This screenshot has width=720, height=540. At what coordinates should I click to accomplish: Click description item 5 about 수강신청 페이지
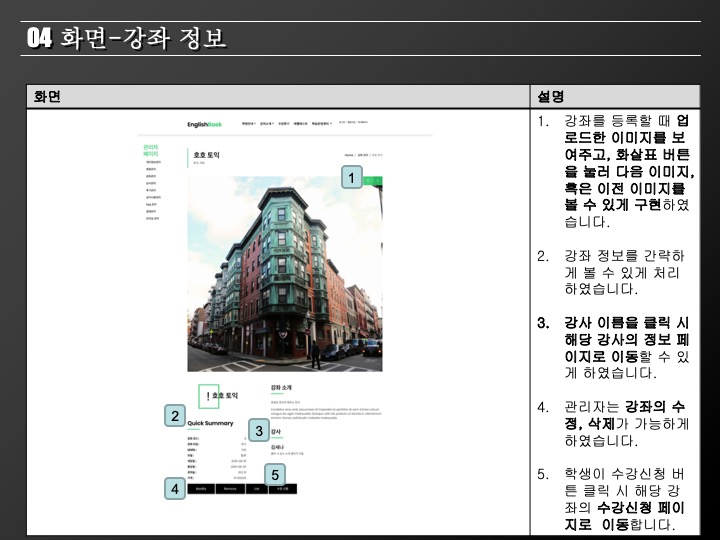point(611,499)
